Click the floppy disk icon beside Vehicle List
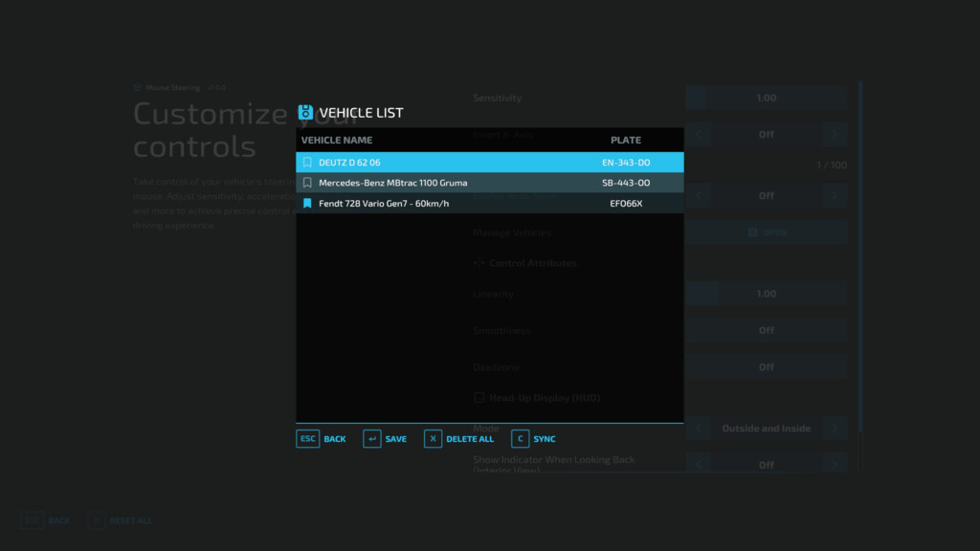 (x=306, y=112)
